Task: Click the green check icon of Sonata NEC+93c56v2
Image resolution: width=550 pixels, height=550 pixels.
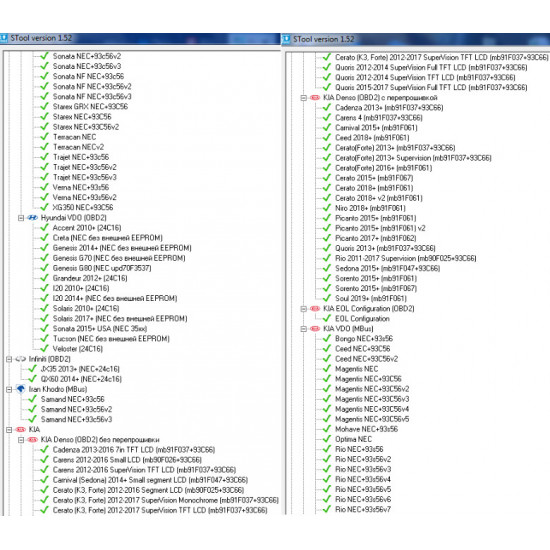Action: (44, 56)
